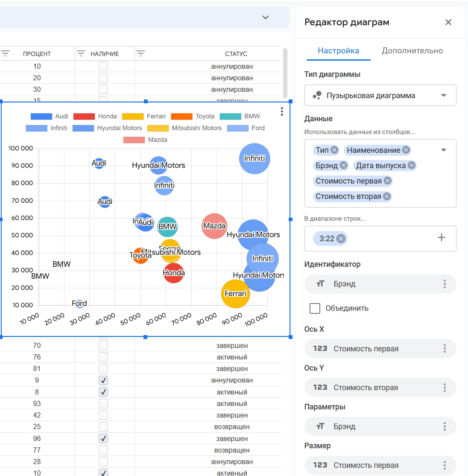Open the chart's three-dot options menu
Viewport: 468px width, 476px height.
(x=282, y=111)
